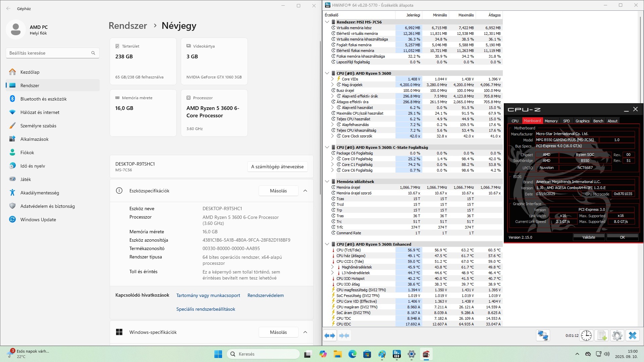
Task: Click the CPU-Z Validate button
Action: pos(588,237)
